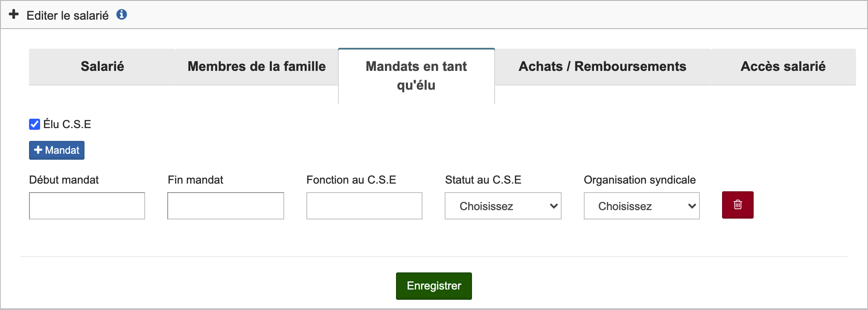
Task: Toggle the Élu C.S.E checkbox
Action: click(x=35, y=124)
